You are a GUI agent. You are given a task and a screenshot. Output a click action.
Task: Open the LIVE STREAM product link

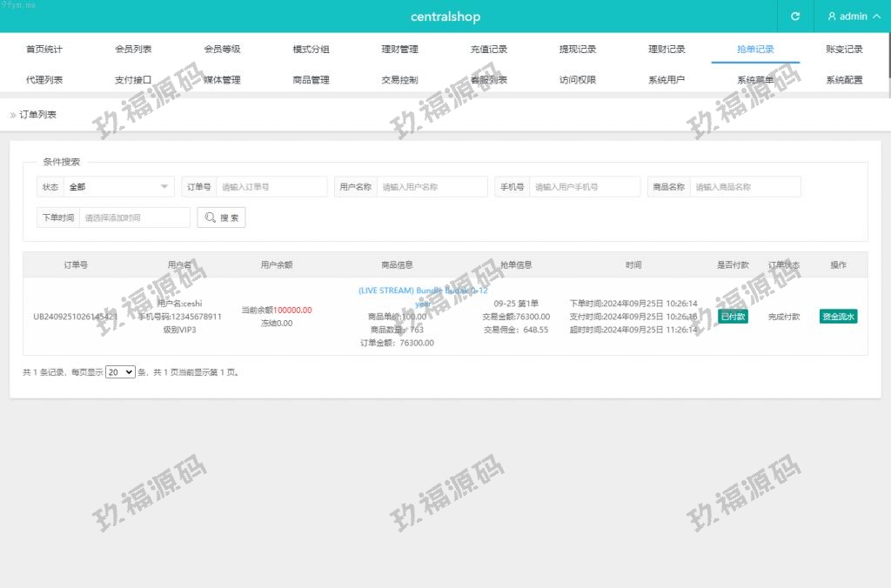coord(423,291)
